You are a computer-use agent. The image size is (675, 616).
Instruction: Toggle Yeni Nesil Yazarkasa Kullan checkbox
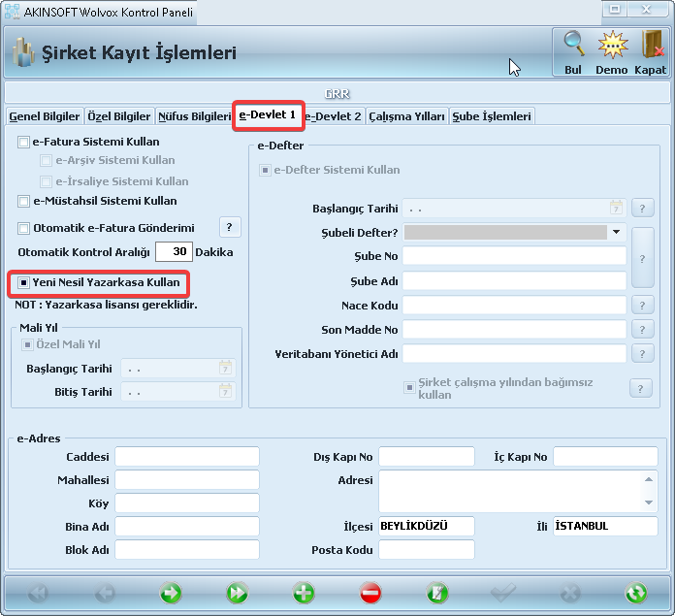[x=23, y=283]
